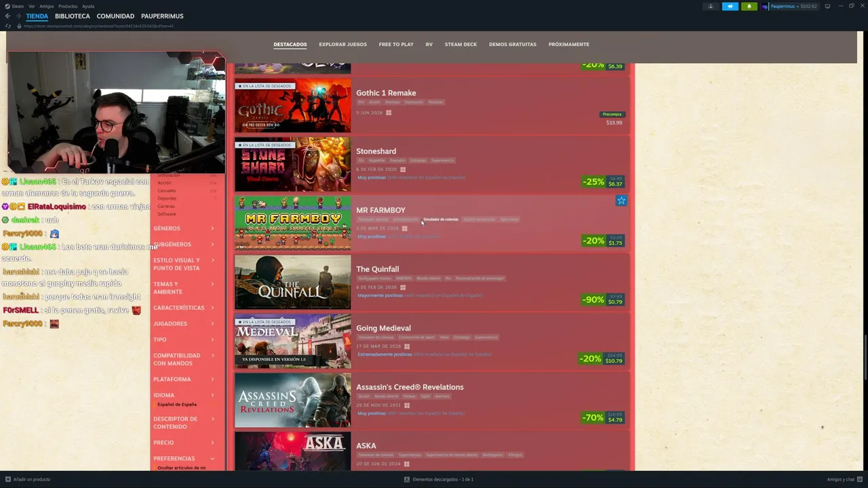Viewport: 868px width, 488px height.
Task: Select the Casuales genre filter
Action: [x=167, y=190]
